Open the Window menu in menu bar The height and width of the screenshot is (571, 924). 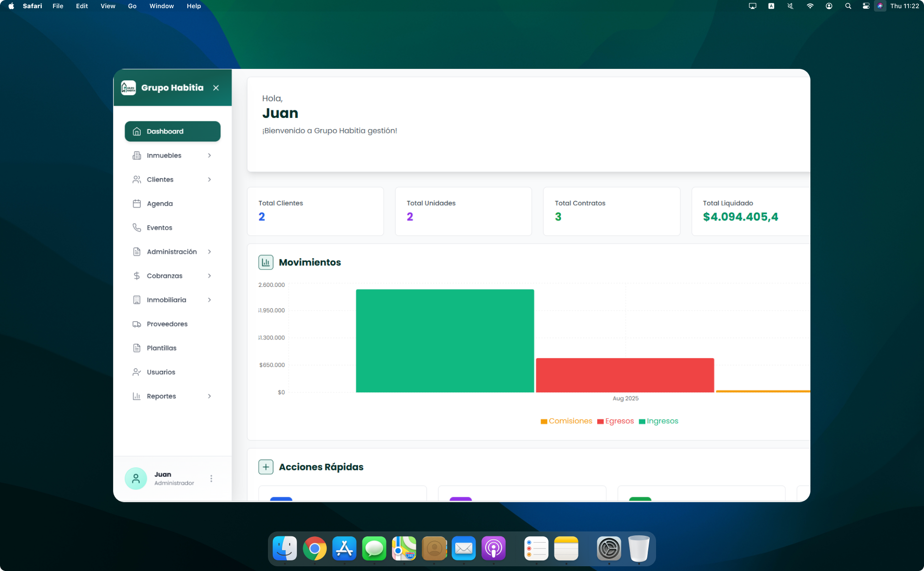click(161, 6)
